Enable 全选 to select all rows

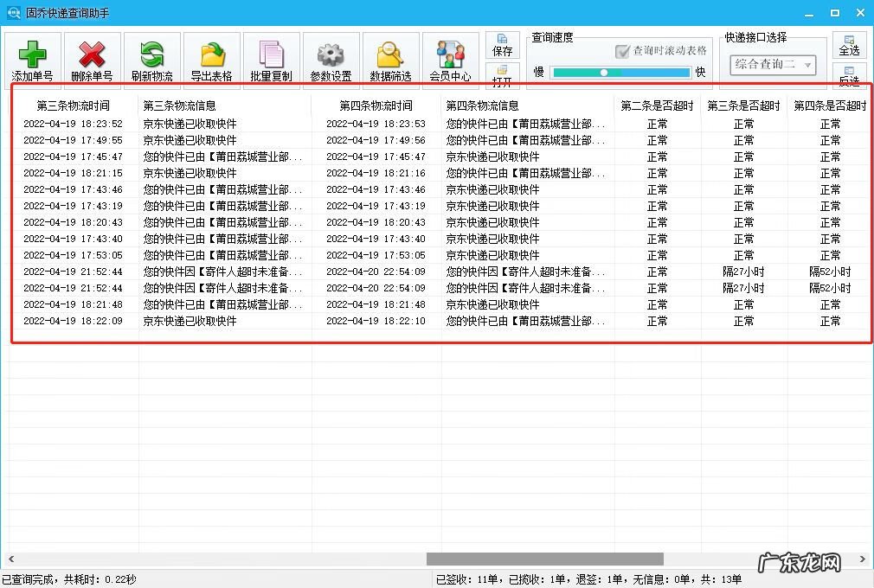point(849,43)
